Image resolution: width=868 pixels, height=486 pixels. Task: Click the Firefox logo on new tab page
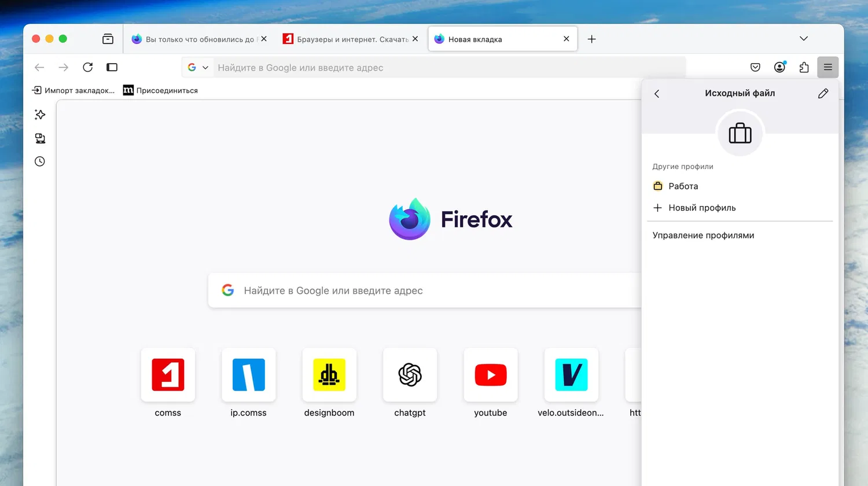(x=451, y=219)
